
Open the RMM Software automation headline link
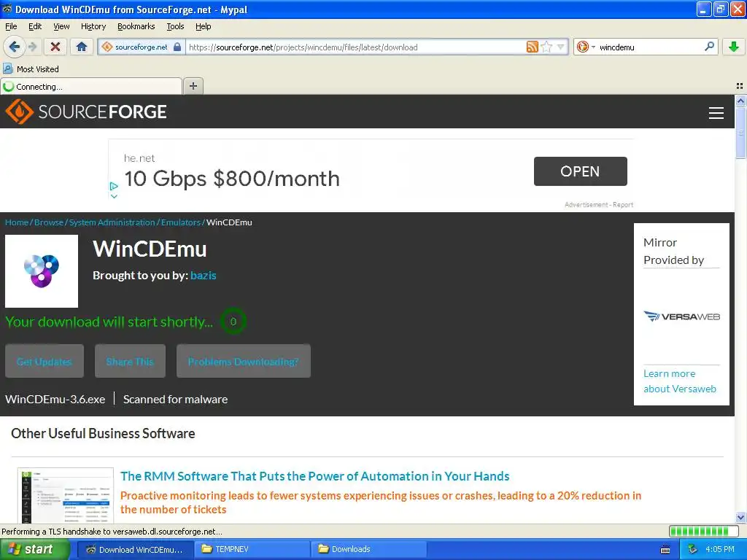point(315,476)
